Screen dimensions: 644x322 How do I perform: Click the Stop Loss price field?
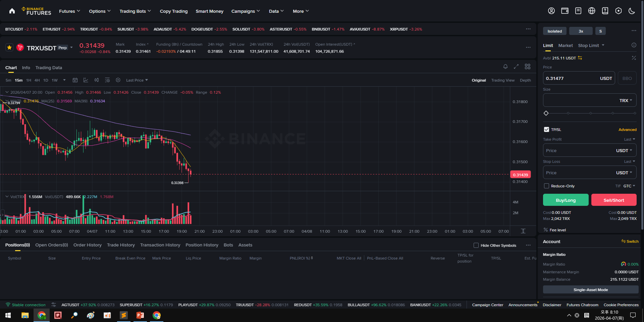pyautogui.click(x=589, y=173)
